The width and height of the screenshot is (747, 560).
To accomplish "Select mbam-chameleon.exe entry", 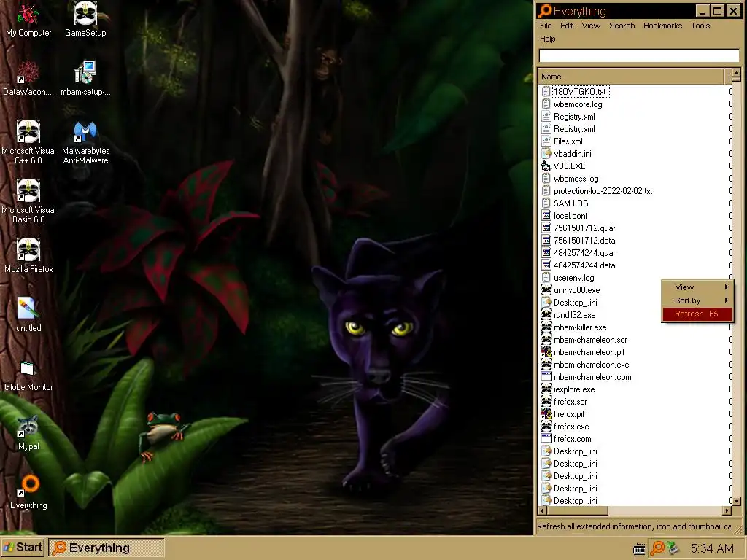I will (x=591, y=365).
